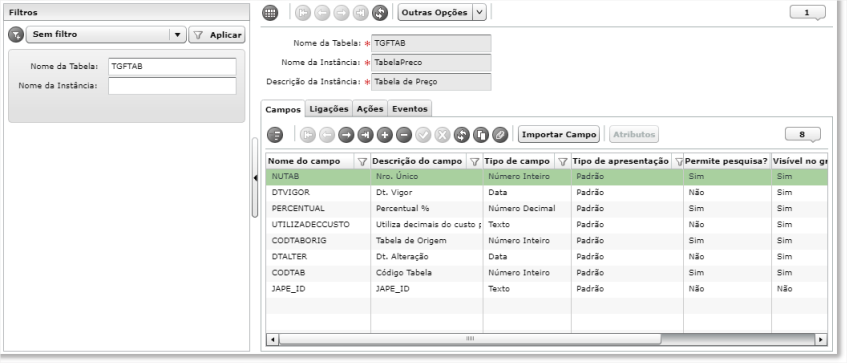Duplicate the selected field with copy icon

pyautogui.click(x=481, y=135)
